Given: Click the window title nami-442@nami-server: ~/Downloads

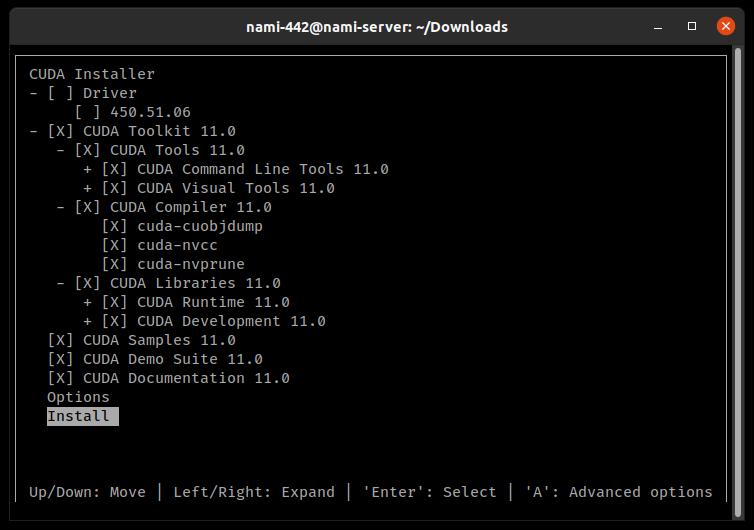Looking at the screenshot, I should pos(377,27).
